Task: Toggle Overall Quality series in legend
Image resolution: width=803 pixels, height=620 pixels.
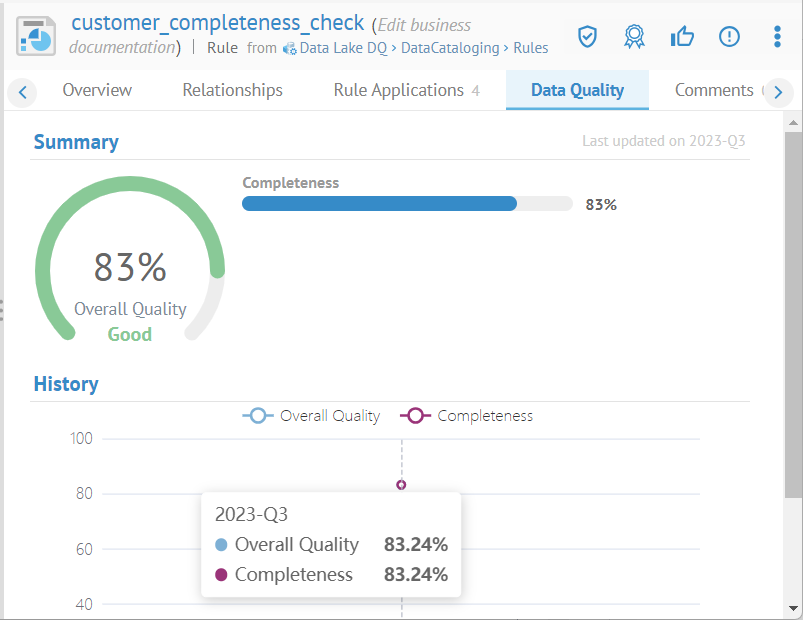Action: (x=312, y=416)
